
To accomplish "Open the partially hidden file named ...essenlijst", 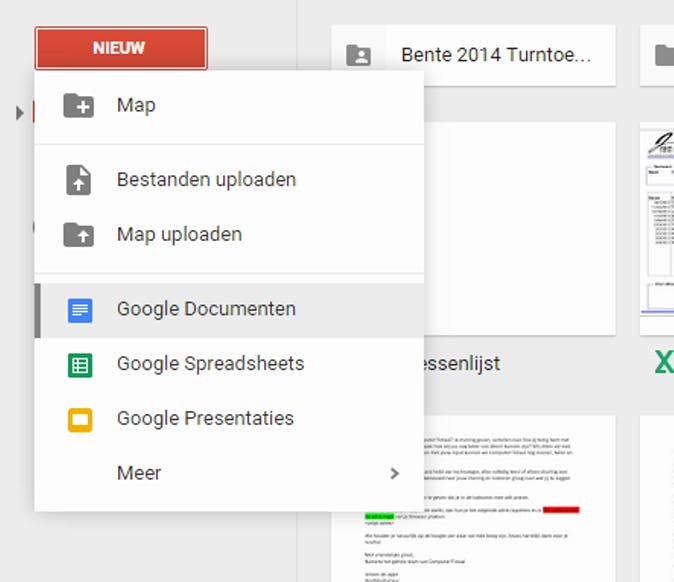I will (462, 364).
